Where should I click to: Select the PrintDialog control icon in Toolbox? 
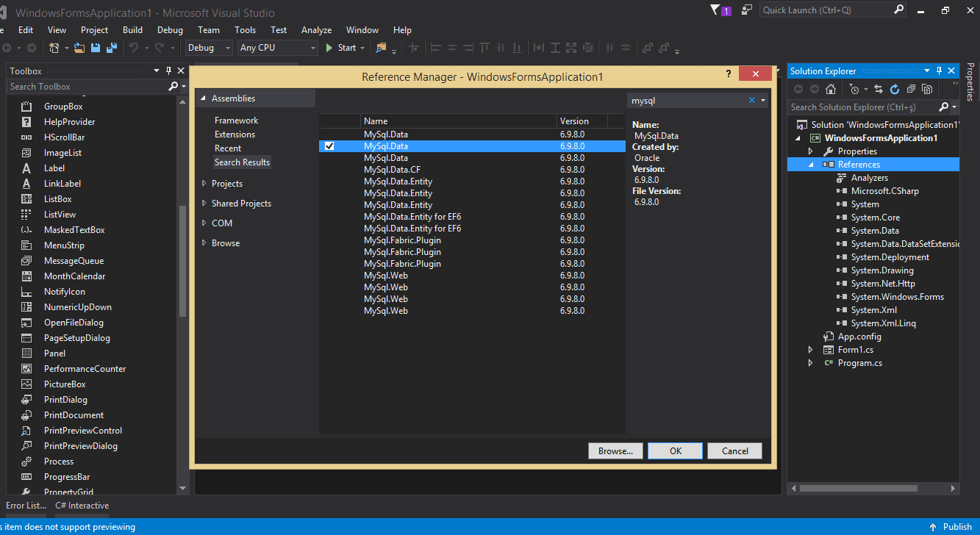click(26, 400)
